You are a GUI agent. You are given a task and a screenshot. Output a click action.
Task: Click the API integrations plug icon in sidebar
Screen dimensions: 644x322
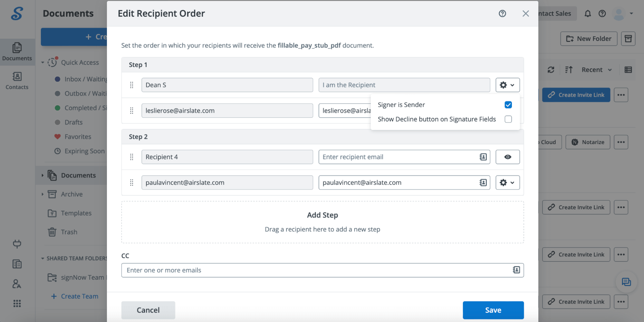pyautogui.click(x=17, y=244)
